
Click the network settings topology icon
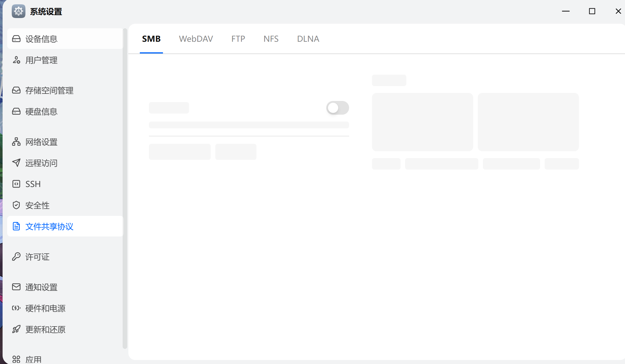(16, 142)
